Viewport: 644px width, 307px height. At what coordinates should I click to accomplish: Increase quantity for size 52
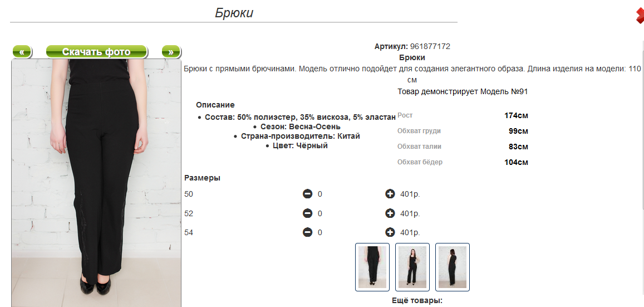click(x=390, y=213)
